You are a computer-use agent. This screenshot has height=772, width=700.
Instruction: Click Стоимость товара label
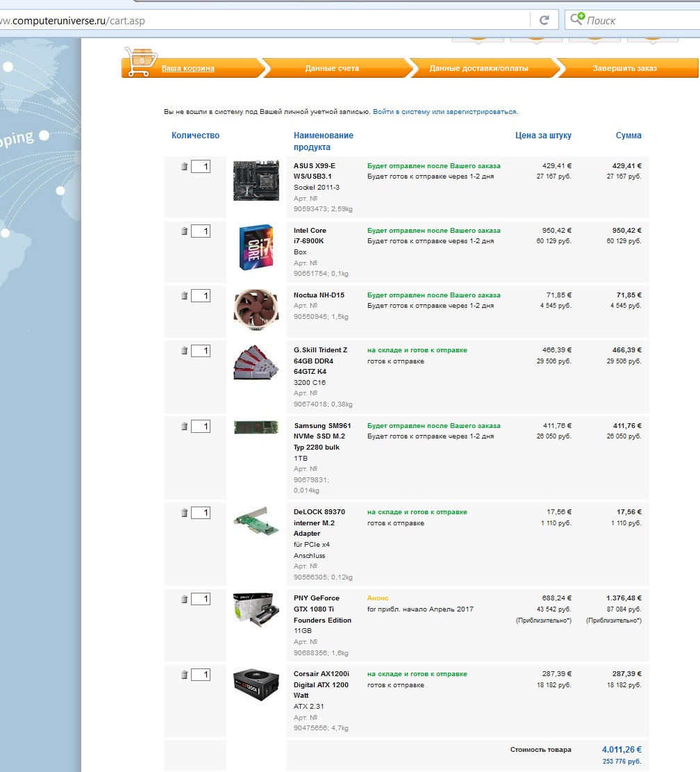[x=540, y=750]
